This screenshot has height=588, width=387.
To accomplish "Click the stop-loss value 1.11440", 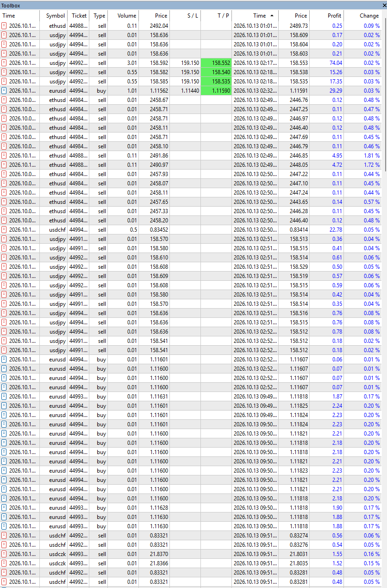I will 190,91.
